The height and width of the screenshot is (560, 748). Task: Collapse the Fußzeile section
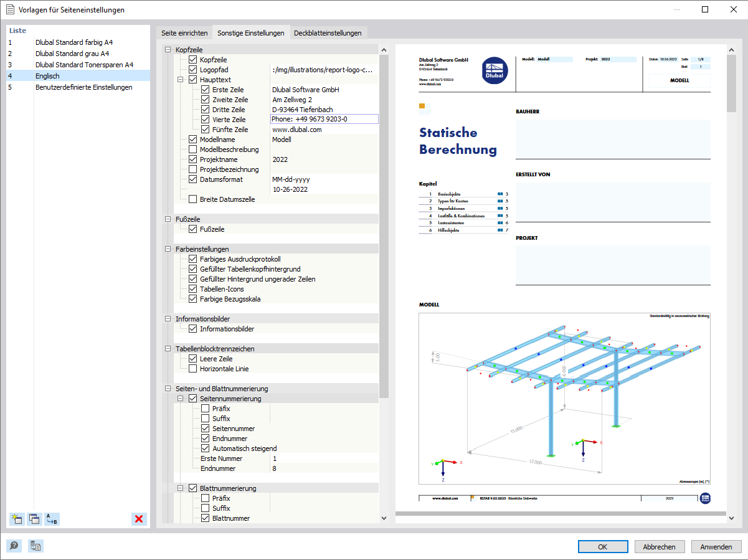pos(168,219)
